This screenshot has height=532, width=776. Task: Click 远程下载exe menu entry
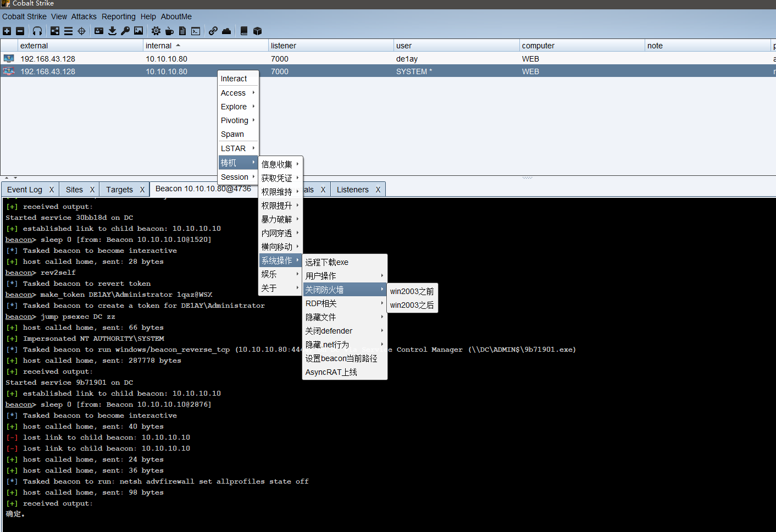click(x=345, y=262)
